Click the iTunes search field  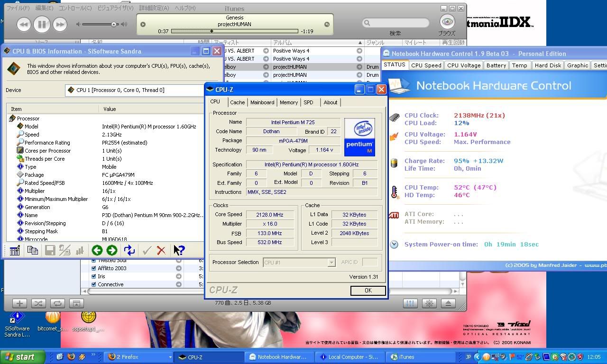point(396,23)
